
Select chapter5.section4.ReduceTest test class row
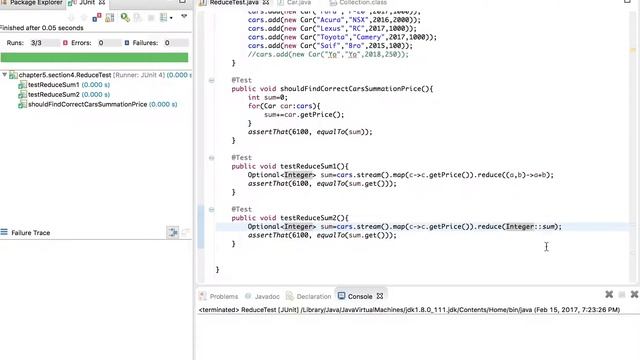100,75
